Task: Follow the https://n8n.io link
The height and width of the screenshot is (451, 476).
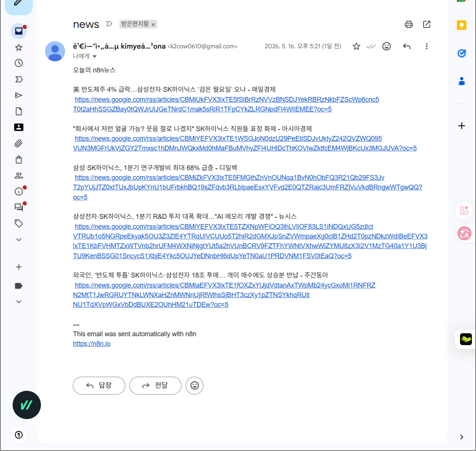Action: point(91,344)
